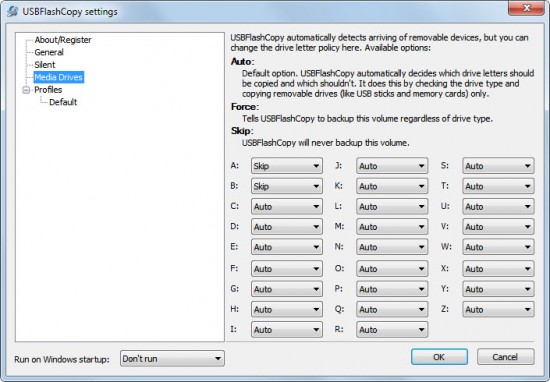Screen dimensions: 550x382
Task: Change the drive B: Skip dropdown
Action: tap(287, 186)
